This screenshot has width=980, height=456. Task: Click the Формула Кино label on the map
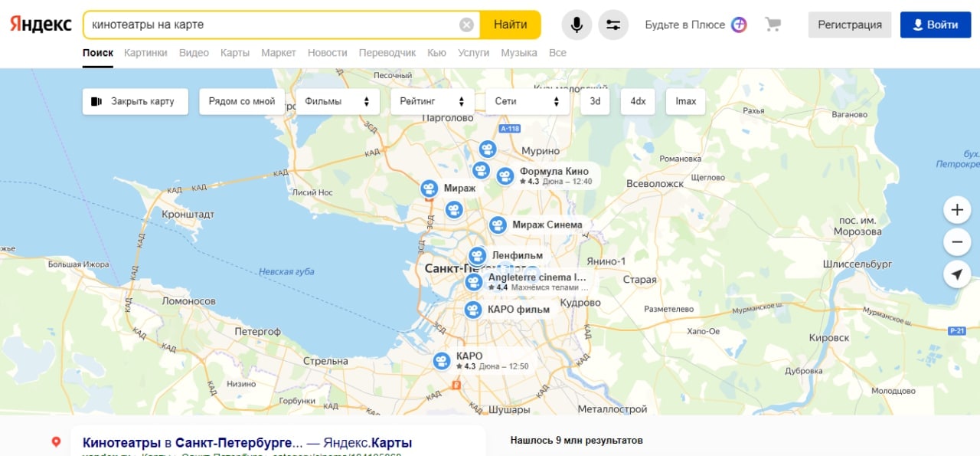click(554, 172)
